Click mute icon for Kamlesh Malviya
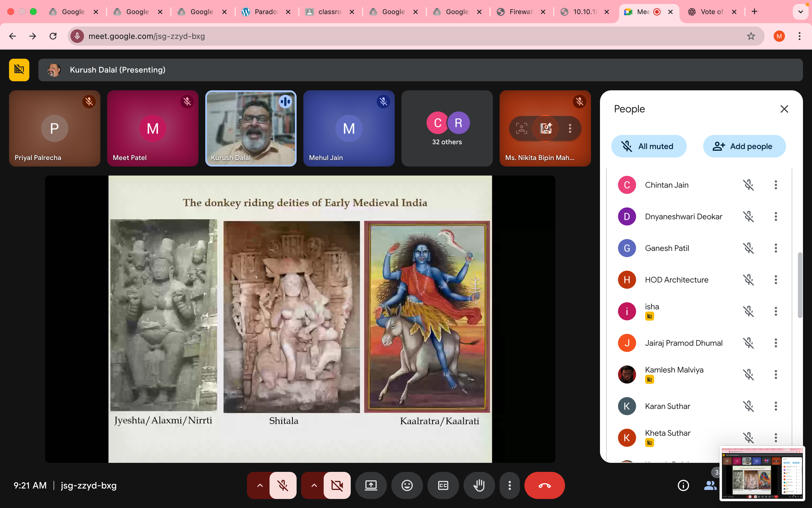 (748, 374)
